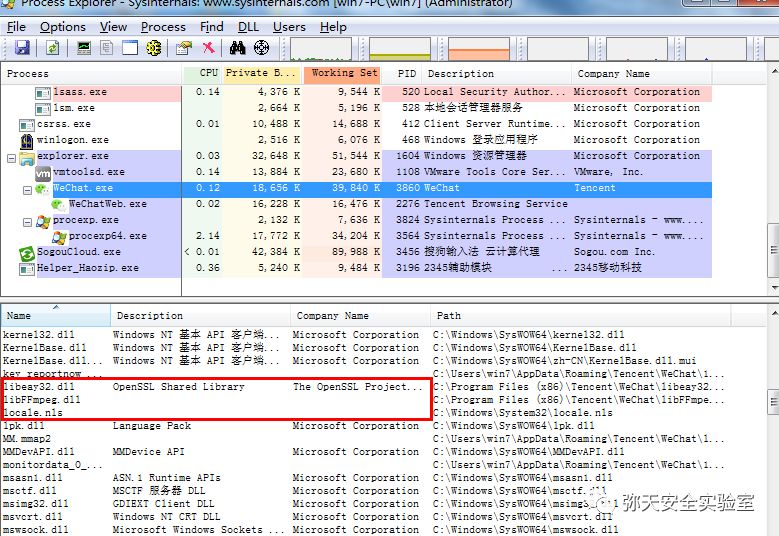Open the Help menu

click(333, 27)
